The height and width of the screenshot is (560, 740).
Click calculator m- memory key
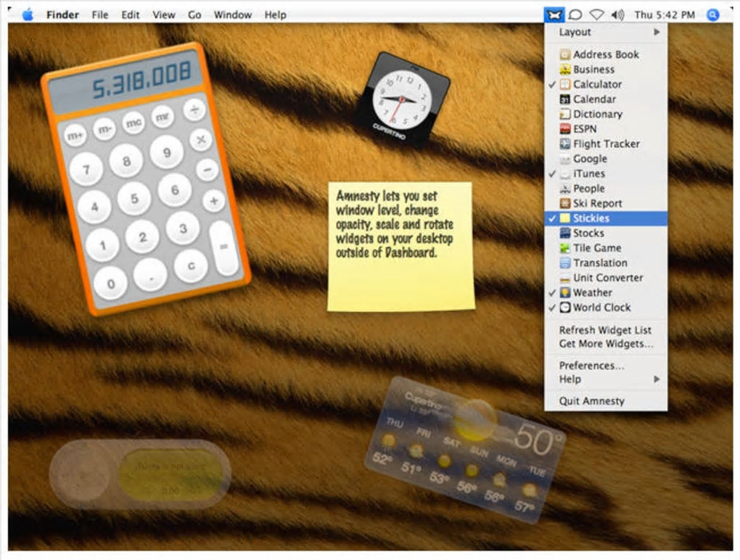point(104,129)
